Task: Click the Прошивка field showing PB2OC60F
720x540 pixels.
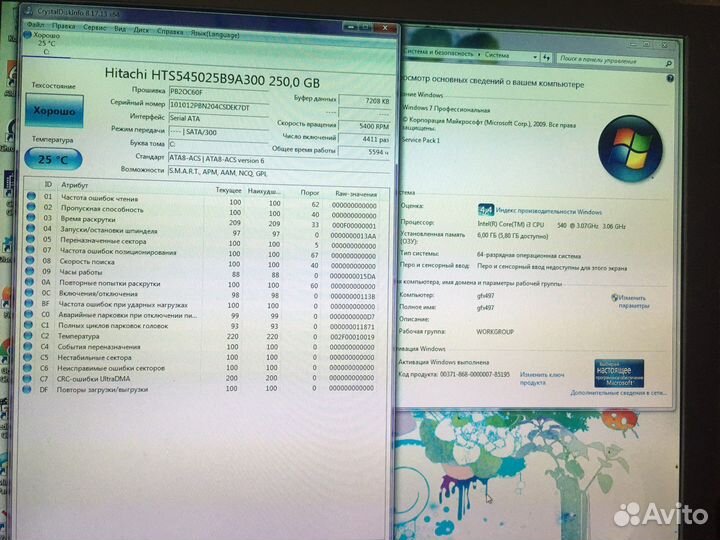Action: 218,92
